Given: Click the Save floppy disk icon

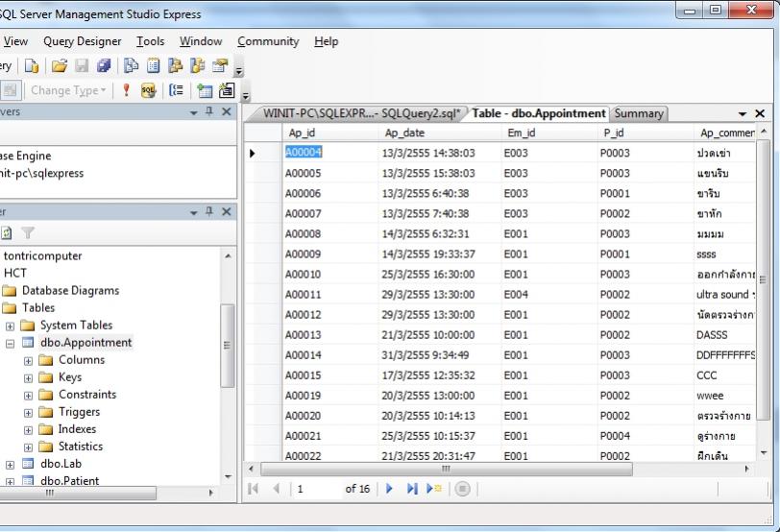Looking at the screenshot, I should pos(82,65).
